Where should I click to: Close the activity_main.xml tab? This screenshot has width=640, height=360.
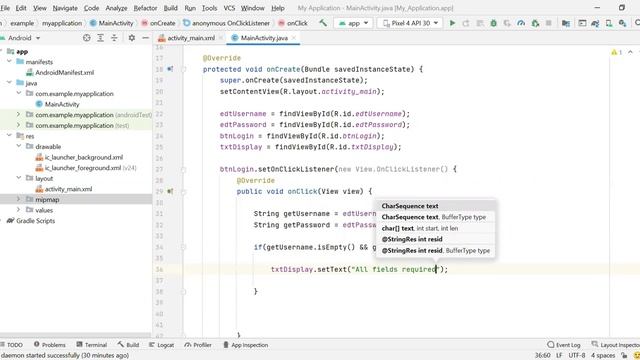(221, 38)
